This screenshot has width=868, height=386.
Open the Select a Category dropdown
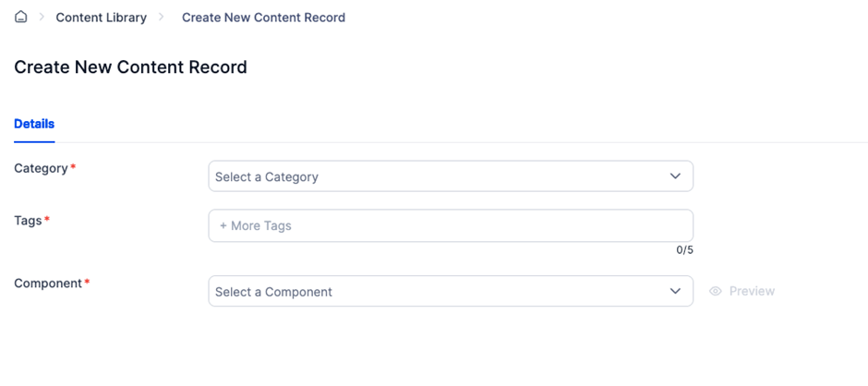point(451,176)
